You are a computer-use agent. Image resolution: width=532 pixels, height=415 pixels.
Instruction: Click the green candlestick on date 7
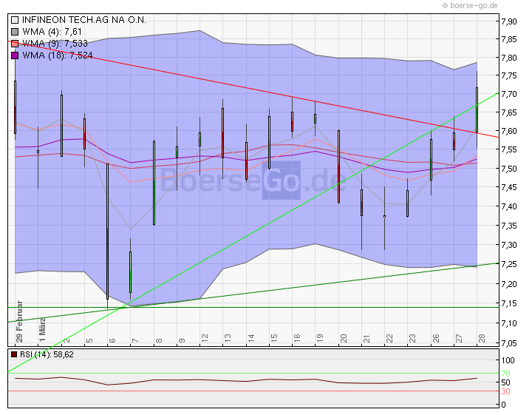click(130, 272)
